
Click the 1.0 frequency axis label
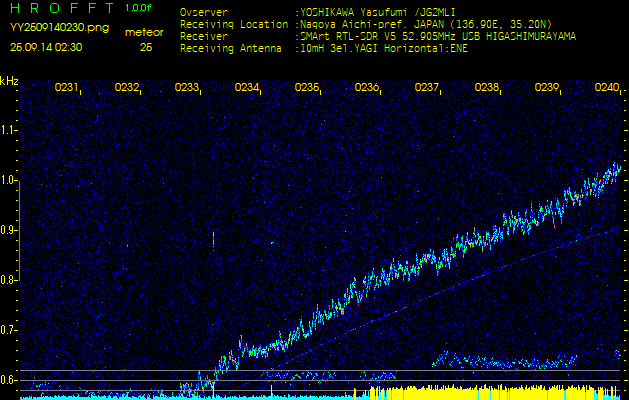point(9,180)
